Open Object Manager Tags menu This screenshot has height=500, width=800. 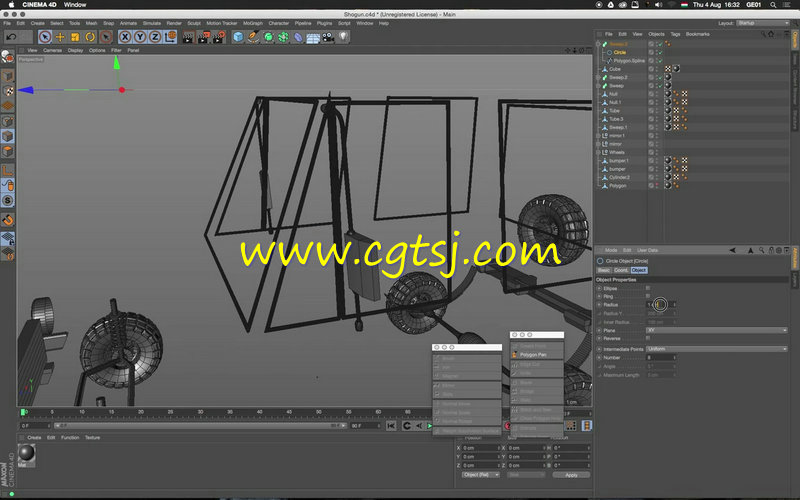675,34
